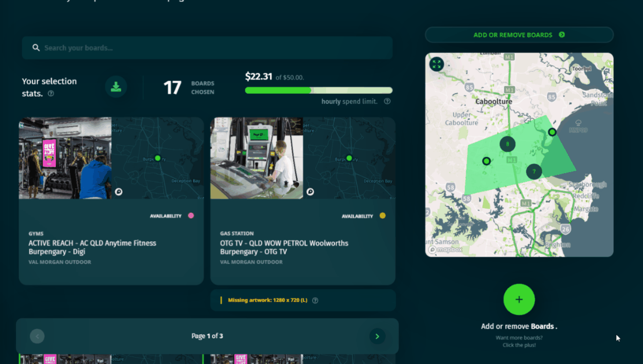Click the mapbox logo on the large map
The image size is (643, 364).
pyautogui.click(x=445, y=250)
